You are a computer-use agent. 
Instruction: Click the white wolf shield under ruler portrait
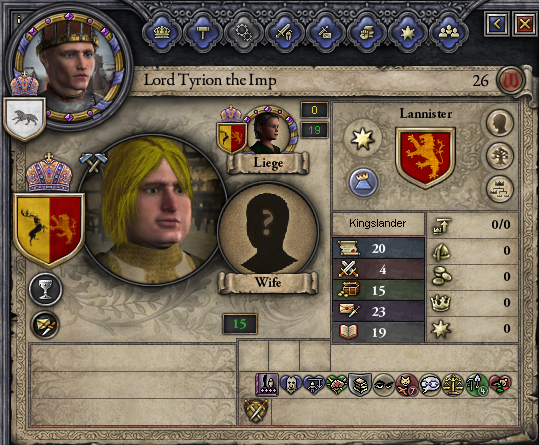coord(24,118)
